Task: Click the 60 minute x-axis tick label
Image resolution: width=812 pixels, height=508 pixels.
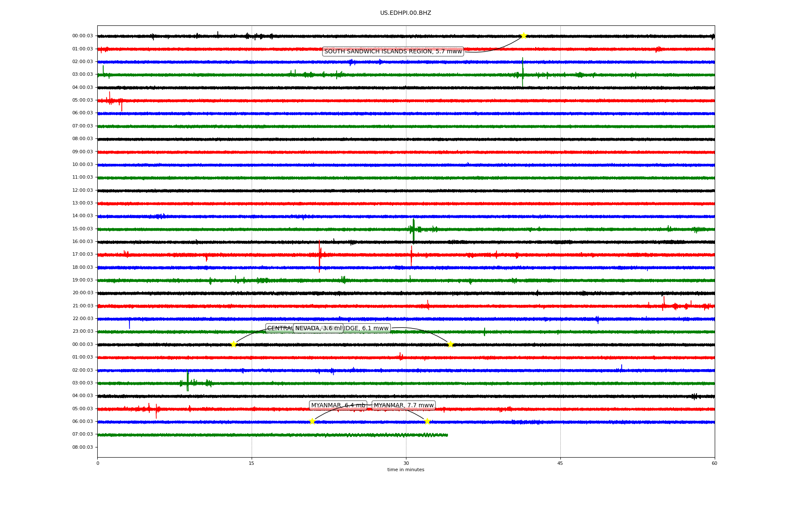Action: 714,464
